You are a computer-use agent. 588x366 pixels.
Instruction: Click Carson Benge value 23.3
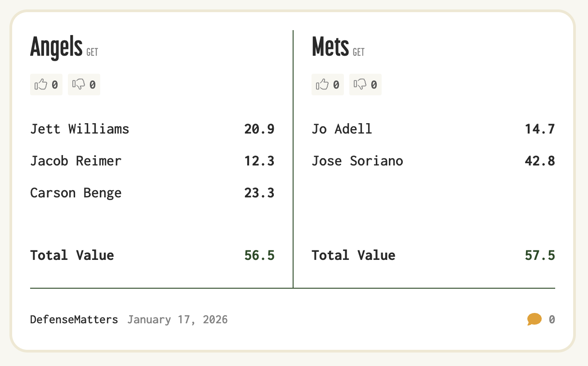pos(259,193)
